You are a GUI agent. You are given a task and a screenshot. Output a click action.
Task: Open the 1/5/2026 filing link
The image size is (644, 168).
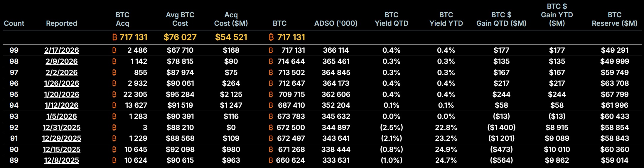(62, 116)
